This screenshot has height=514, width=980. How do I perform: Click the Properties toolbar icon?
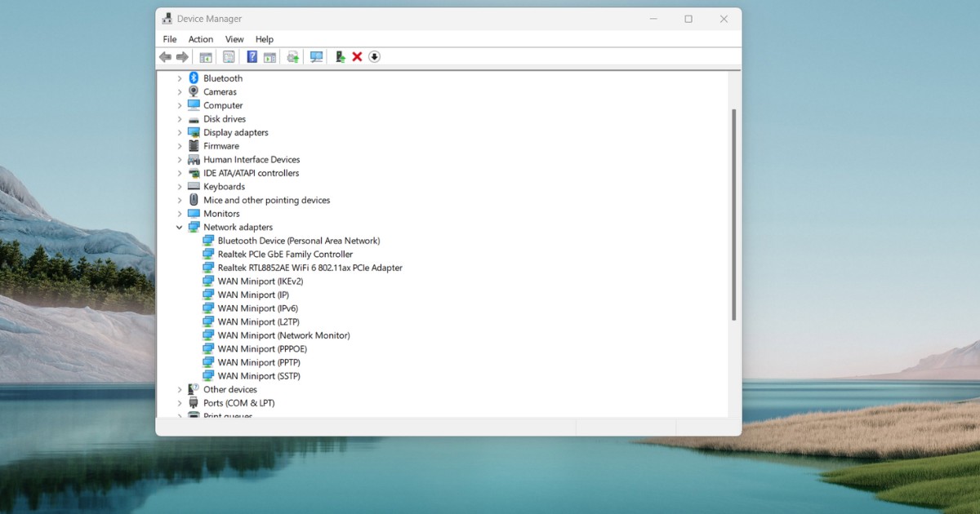(x=229, y=57)
